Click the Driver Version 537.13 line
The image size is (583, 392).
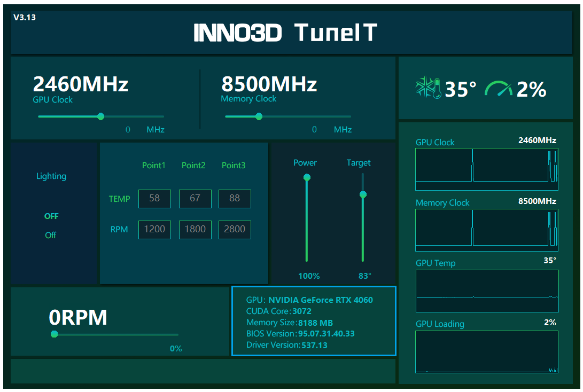(x=286, y=345)
